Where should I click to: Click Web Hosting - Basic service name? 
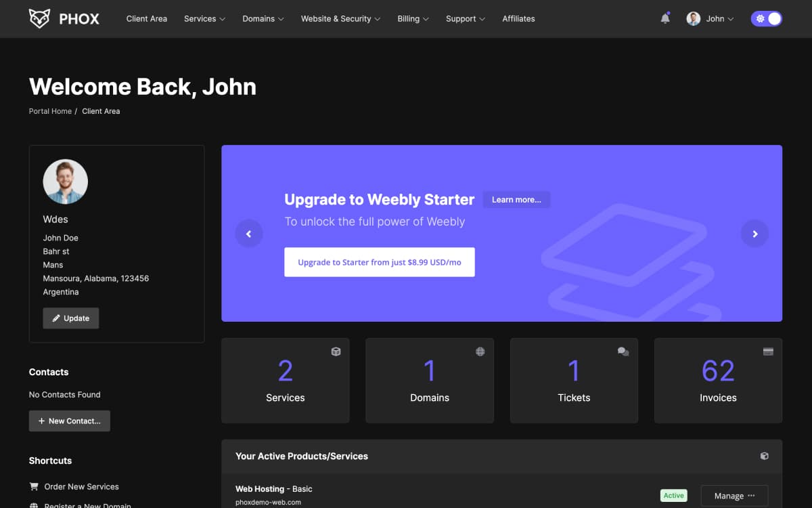(274, 488)
